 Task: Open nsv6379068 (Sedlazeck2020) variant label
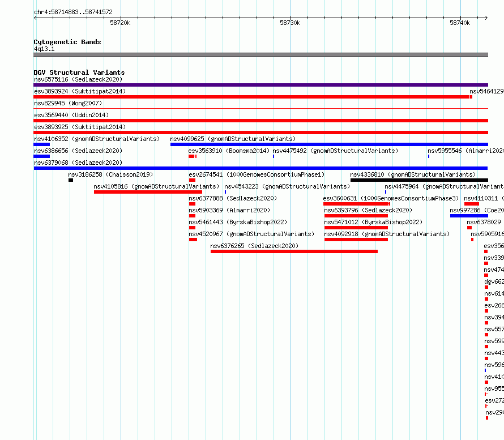(78, 163)
